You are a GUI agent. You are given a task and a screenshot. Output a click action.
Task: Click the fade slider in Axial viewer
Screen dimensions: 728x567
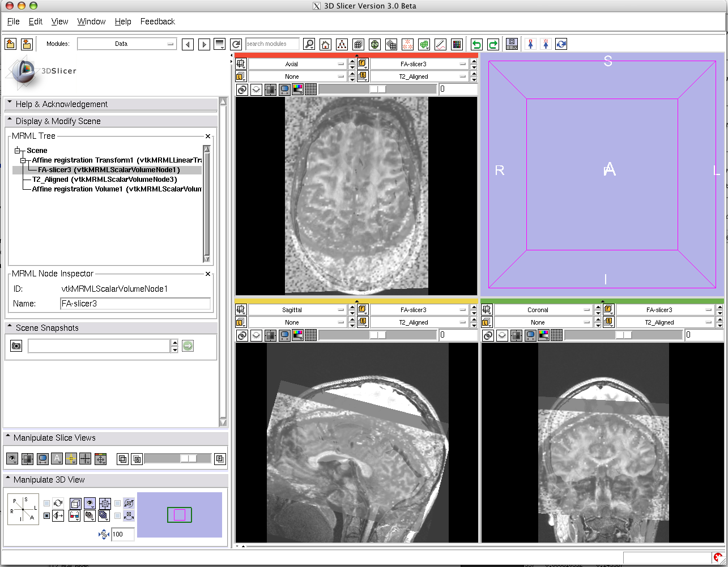pos(378,89)
